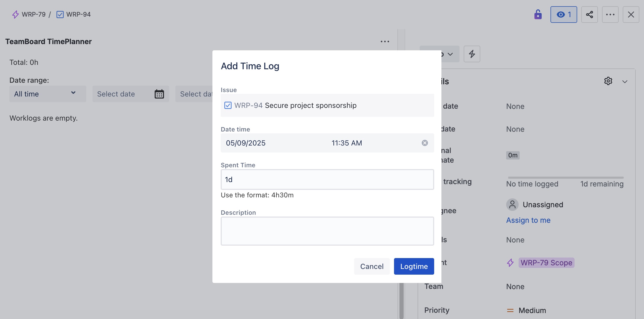Screen dimensions: 644x319
Task: Open the issue actions ellipsis menu
Action: pyautogui.click(x=610, y=15)
